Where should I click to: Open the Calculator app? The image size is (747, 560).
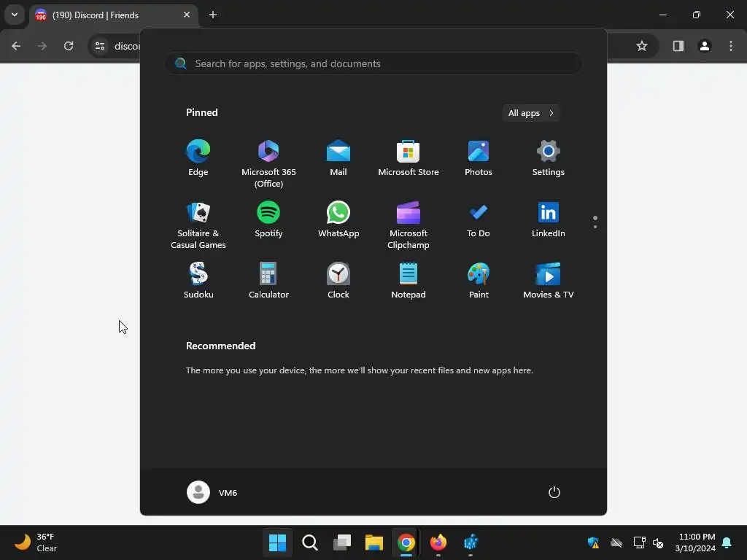(x=268, y=281)
